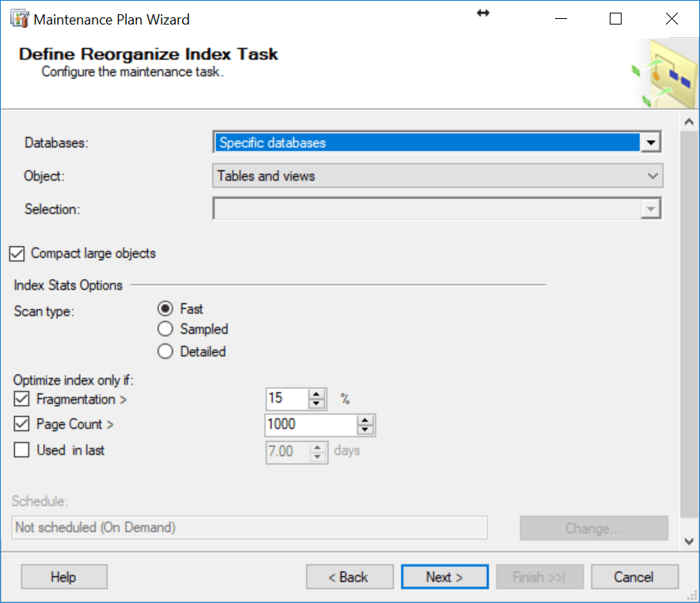Click the empty Selection combo box field

[428, 209]
